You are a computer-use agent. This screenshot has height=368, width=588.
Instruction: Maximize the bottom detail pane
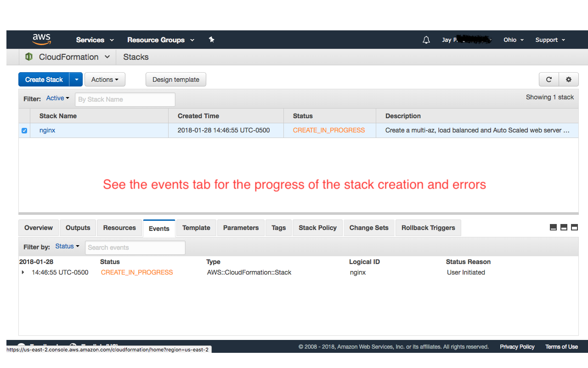coord(574,227)
